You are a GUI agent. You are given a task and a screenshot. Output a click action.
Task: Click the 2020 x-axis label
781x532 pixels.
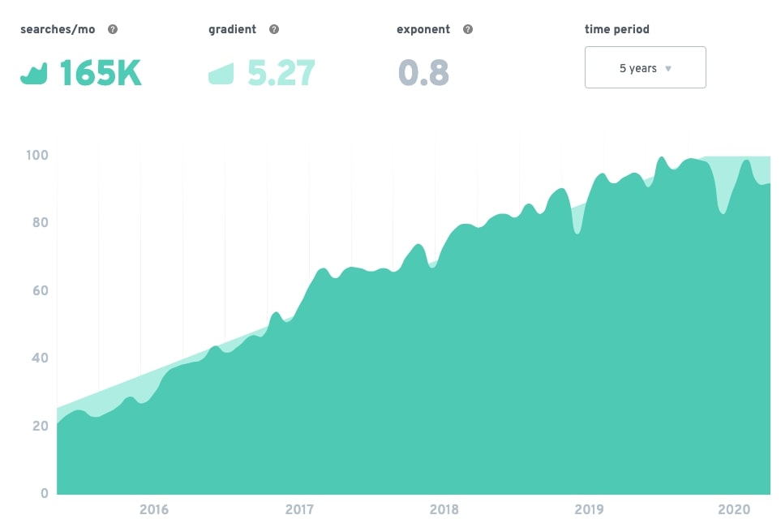click(734, 509)
